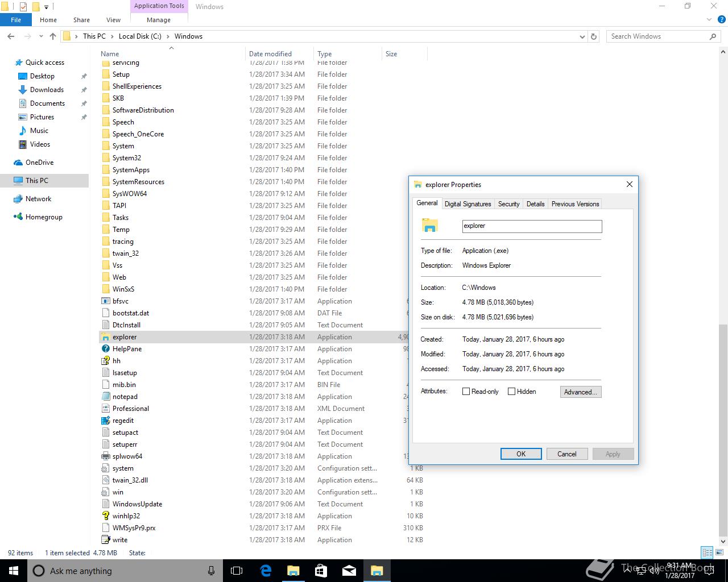This screenshot has height=582, width=728.
Task: Click the splwow64 printer icon
Action: (105, 456)
